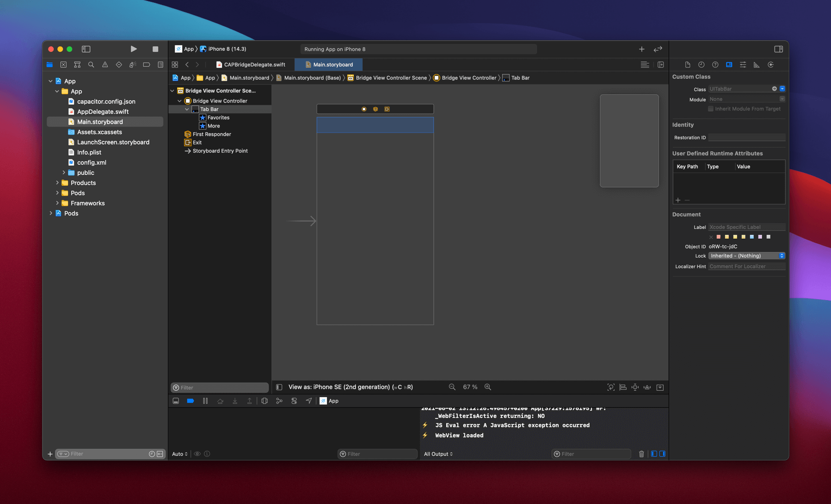Collapse the Tab Bar outline item
This screenshot has height=504, width=831.
click(x=187, y=109)
